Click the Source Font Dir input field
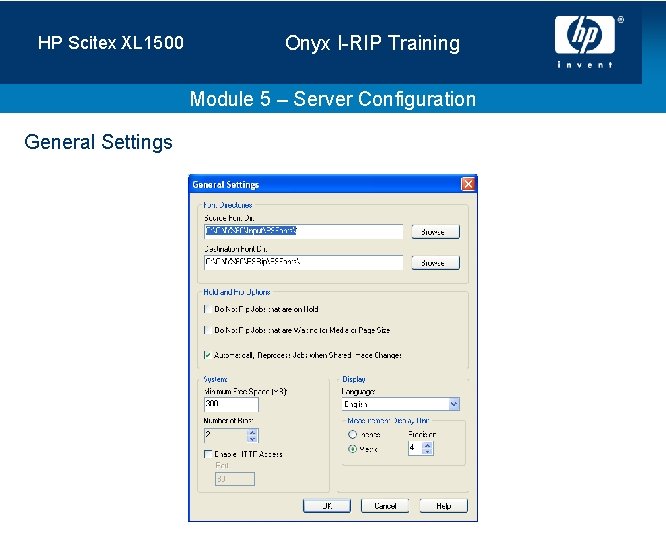The width and height of the screenshot is (666, 539). coord(303,231)
